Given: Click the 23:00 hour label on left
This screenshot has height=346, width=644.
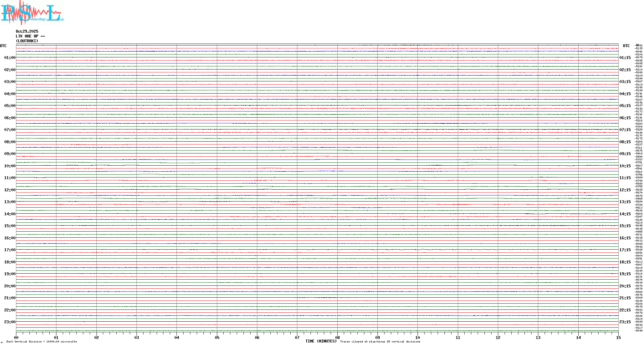Looking at the screenshot, I should [x=10, y=322].
